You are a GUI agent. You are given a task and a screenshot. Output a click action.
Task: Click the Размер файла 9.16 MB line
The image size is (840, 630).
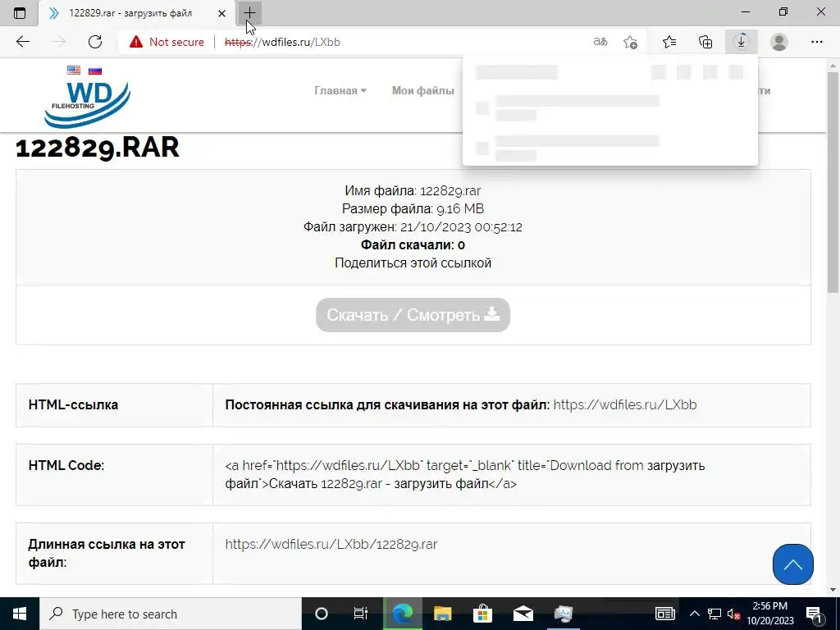click(413, 209)
